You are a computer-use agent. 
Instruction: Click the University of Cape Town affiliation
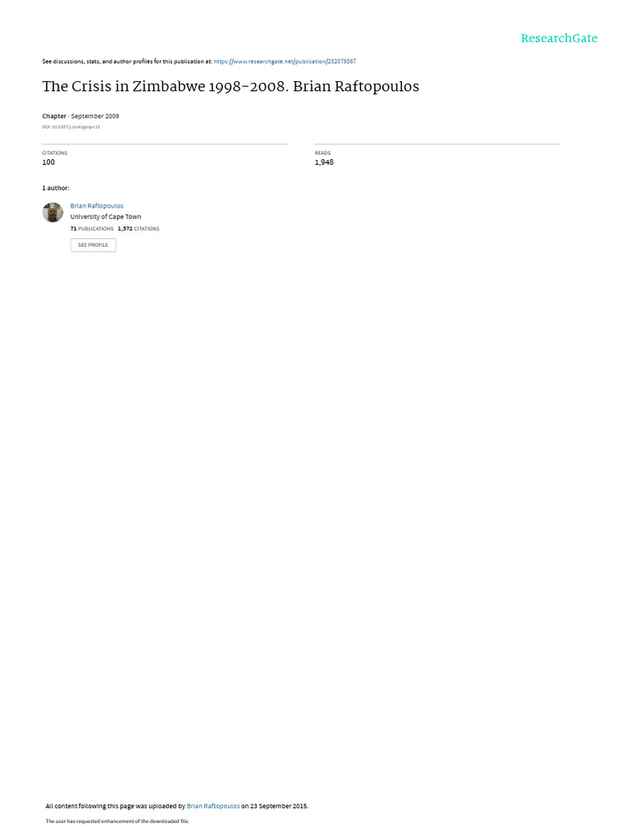click(106, 217)
